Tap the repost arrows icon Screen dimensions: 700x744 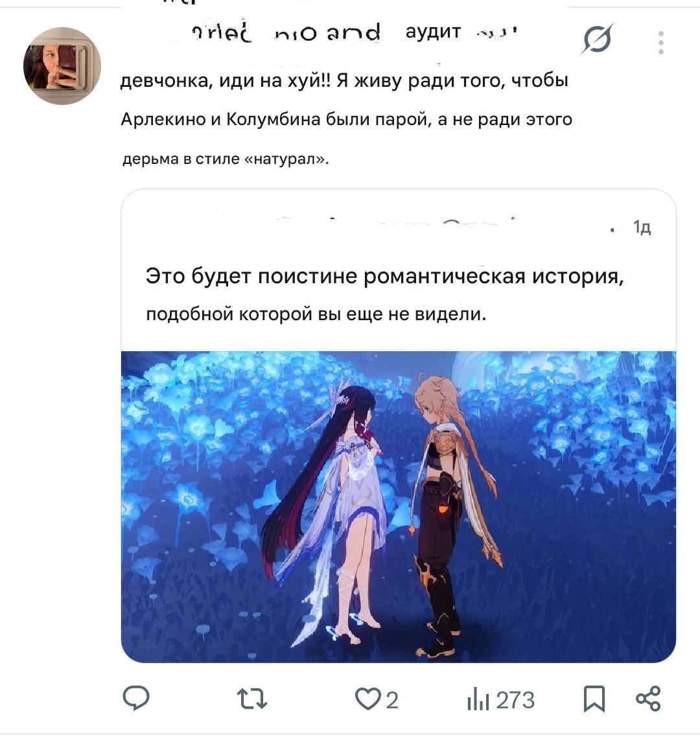coord(252,699)
